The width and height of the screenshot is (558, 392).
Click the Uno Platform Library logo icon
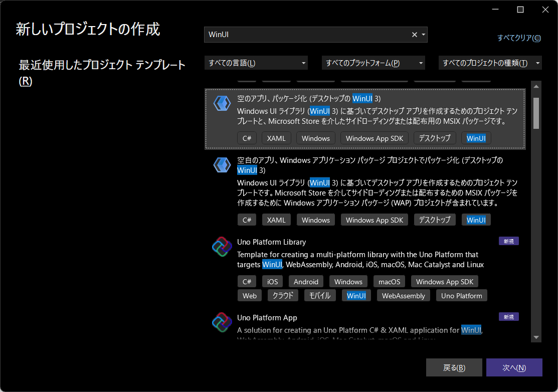[x=222, y=247]
